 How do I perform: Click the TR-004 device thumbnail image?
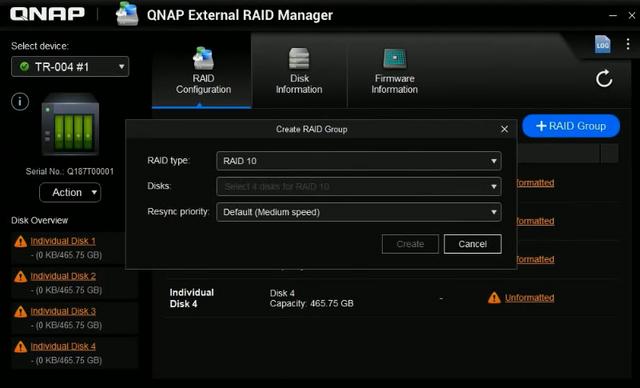click(70, 124)
